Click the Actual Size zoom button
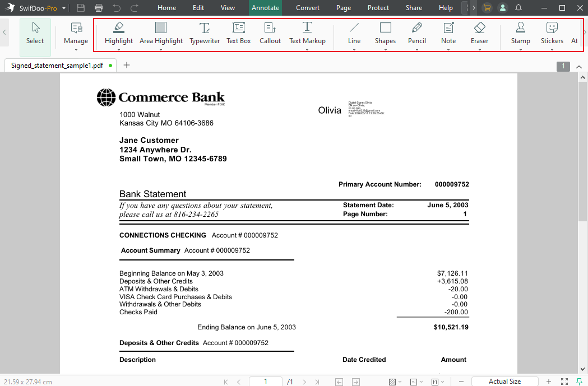 click(504, 381)
